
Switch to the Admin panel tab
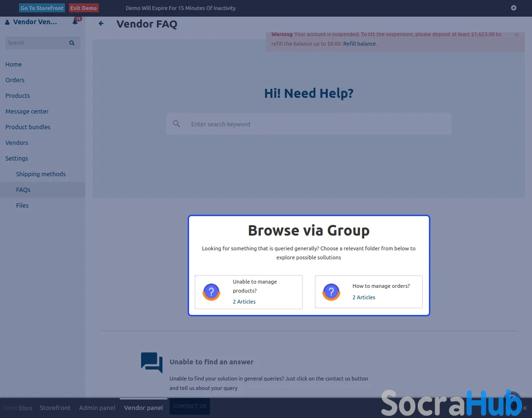point(97,408)
